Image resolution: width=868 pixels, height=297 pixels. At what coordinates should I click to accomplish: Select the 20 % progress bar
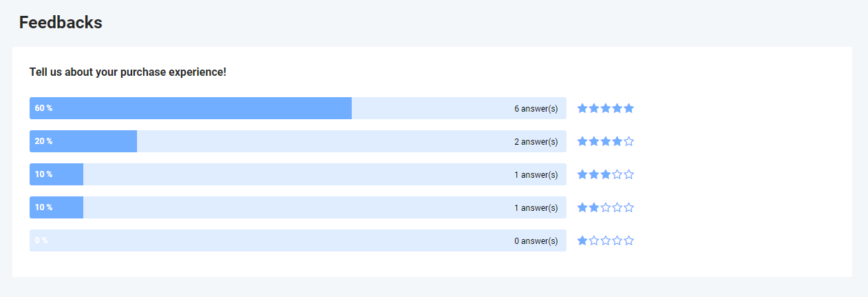pos(298,141)
